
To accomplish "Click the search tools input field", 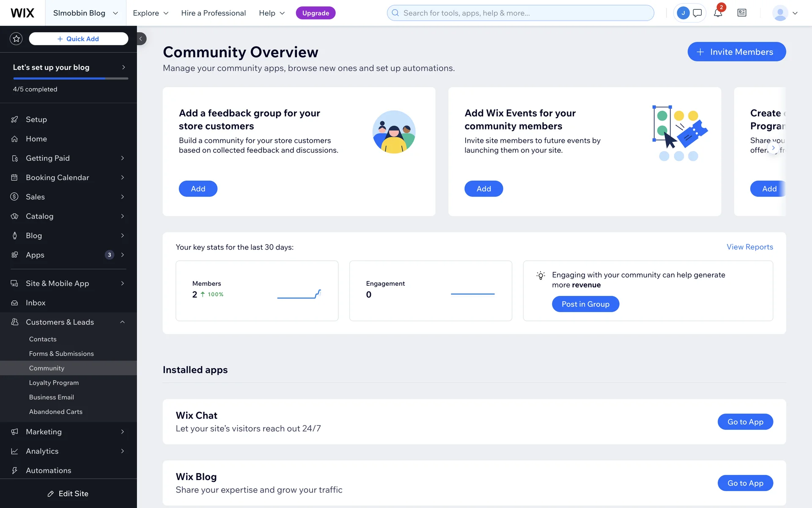I will (x=520, y=13).
